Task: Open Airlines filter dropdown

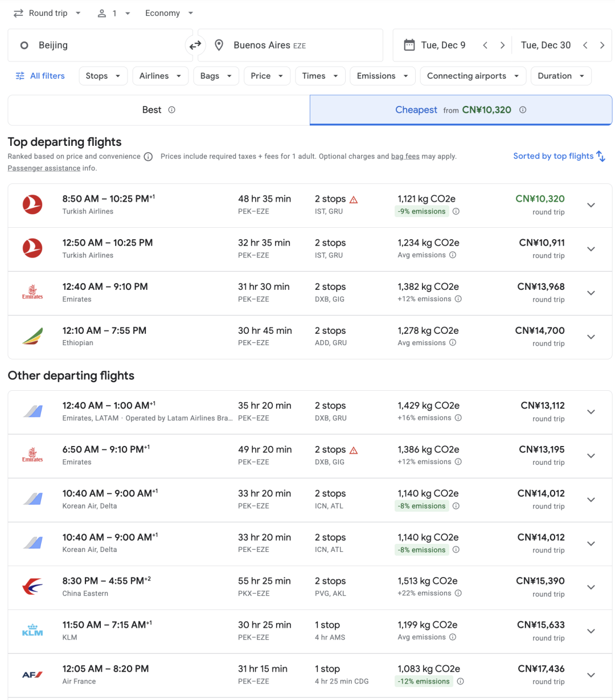Action: coord(161,76)
